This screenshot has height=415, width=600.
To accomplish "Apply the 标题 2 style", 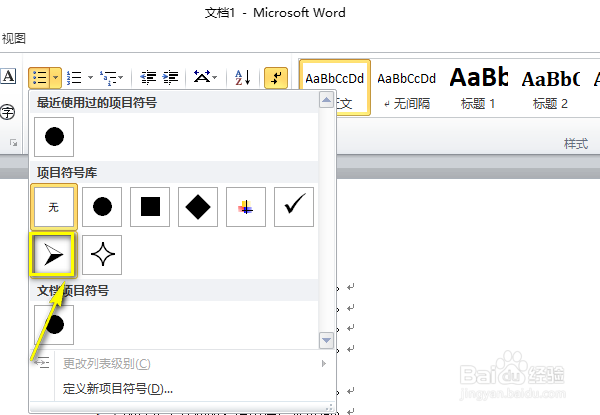I will pyautogui.click(x=550, y=90).
